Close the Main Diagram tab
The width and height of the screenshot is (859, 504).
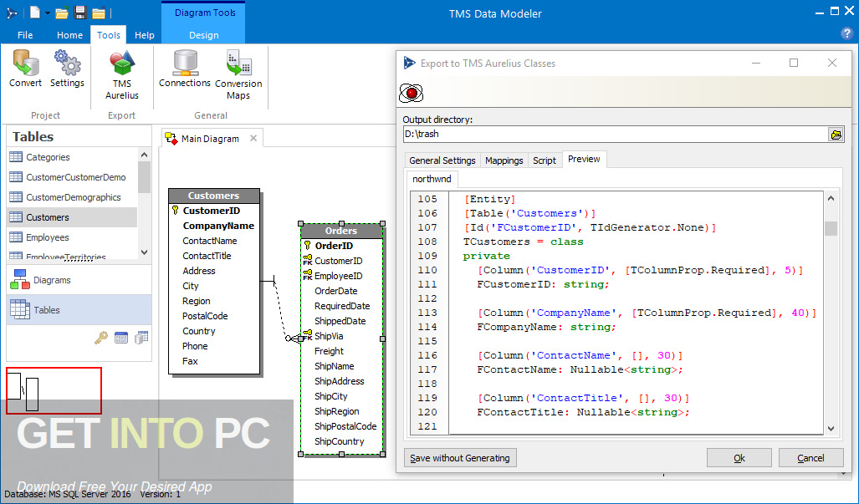click(x=253, y=138)
